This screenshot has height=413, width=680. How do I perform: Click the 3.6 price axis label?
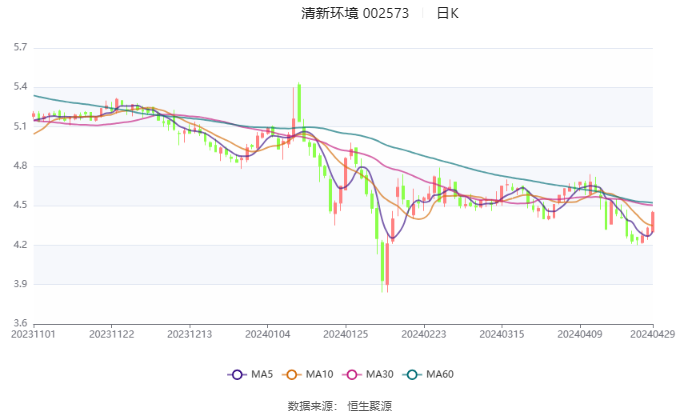pos(20,323)
